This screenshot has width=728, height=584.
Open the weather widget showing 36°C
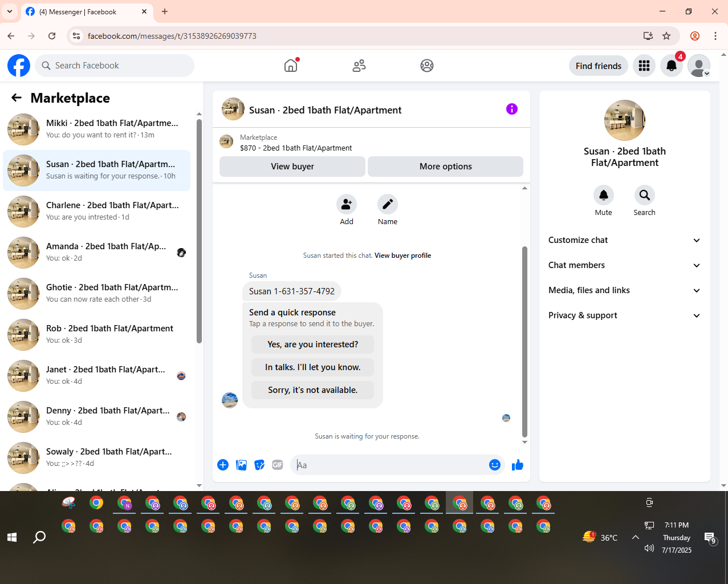tap(600, 537)
